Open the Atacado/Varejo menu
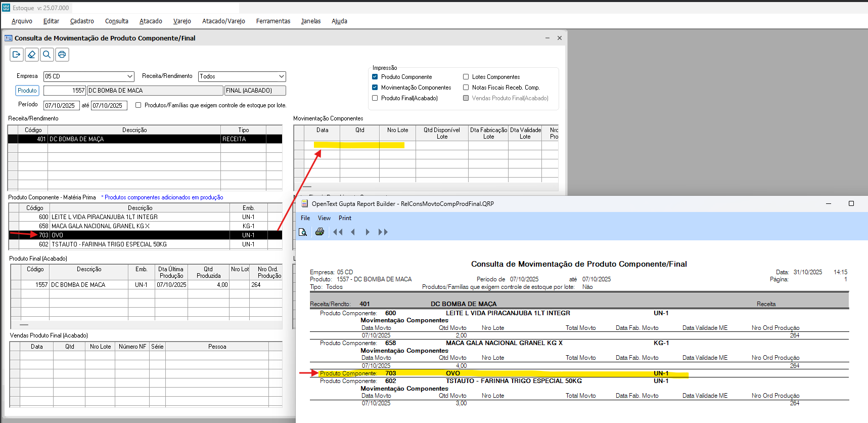 tap(223, 21)
